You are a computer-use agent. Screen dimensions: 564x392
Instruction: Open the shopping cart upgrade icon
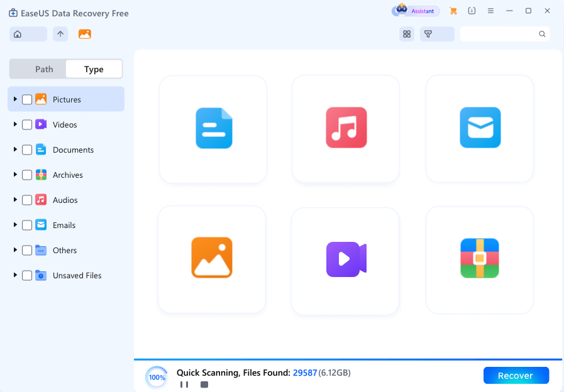(453, 11)
